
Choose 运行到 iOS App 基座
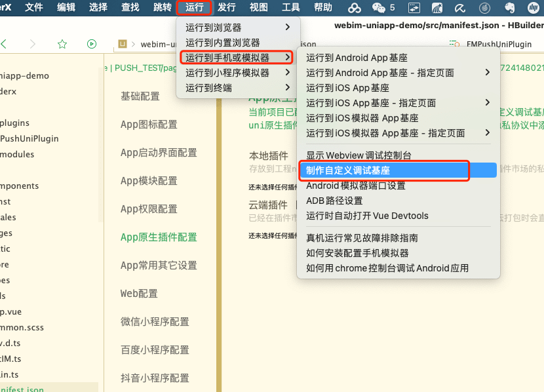point(347,88)
